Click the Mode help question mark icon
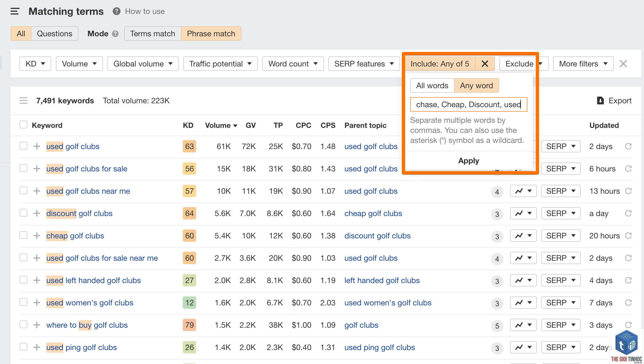644x364 pixels. (x=115, y=34)
